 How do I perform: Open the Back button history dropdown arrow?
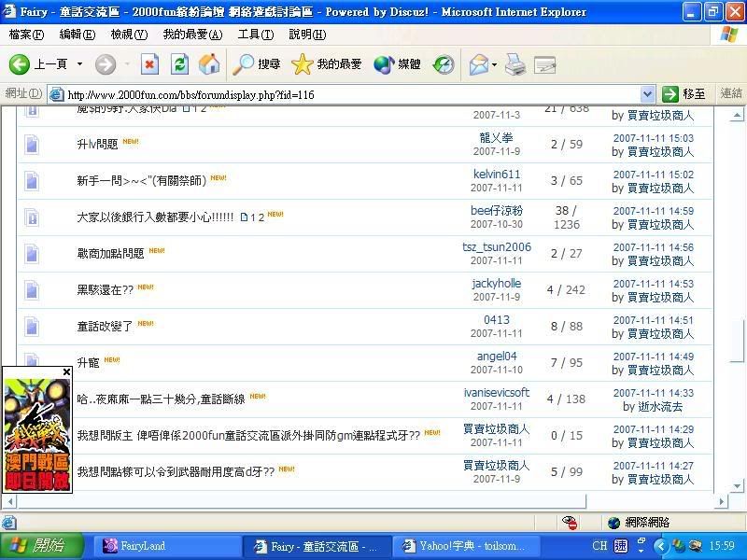(x=80, y=64)
